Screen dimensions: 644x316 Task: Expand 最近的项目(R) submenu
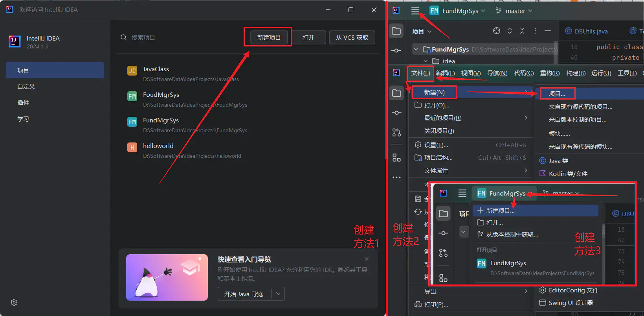472,118
